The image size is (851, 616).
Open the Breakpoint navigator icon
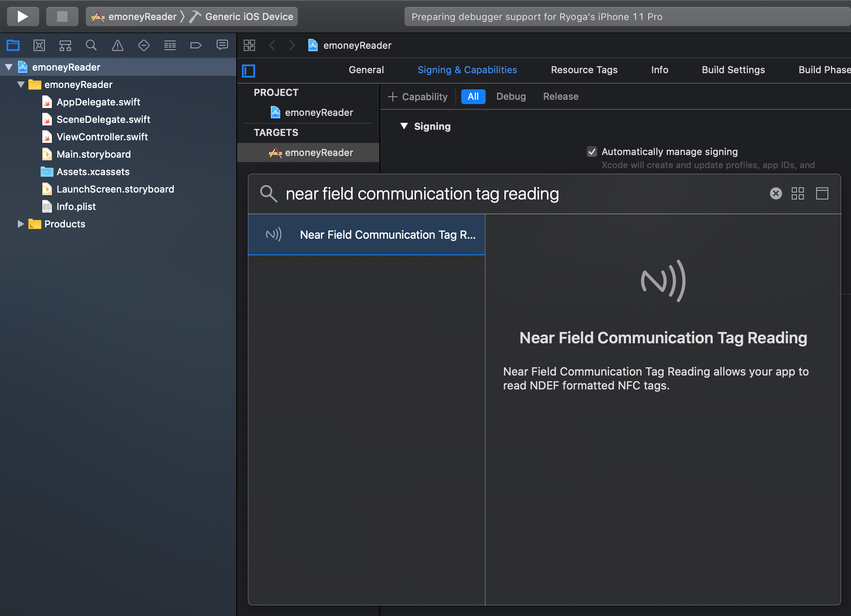(x=196, y=45)
